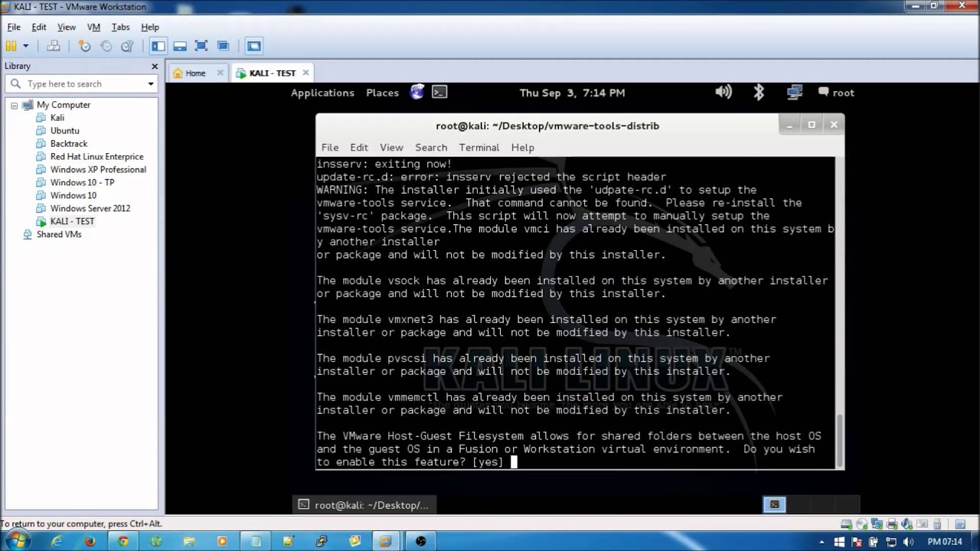Select workspace switcher terminal thumbnail
This screenshot has height=551, width=980.
pos(775,504)
